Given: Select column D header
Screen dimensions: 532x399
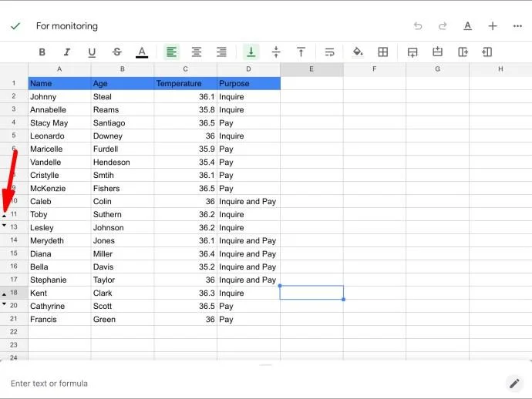Looking at the screenshot, I should point(249,69).
